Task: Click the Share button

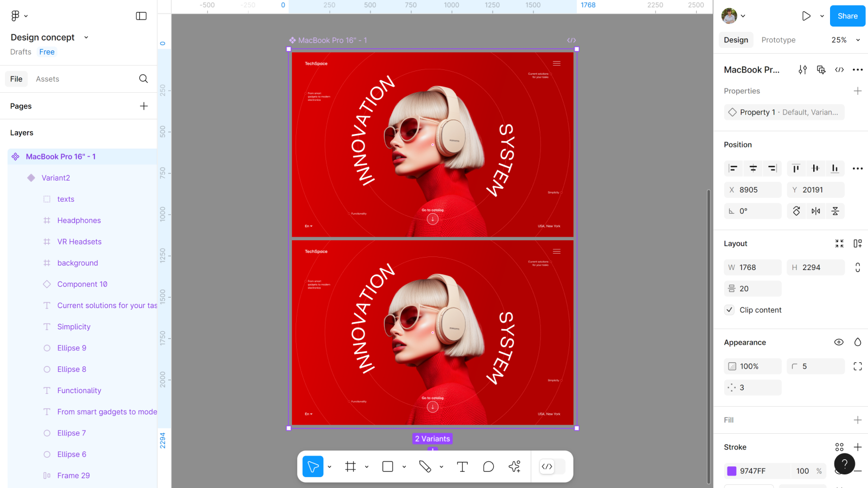Action: point(847,16)
